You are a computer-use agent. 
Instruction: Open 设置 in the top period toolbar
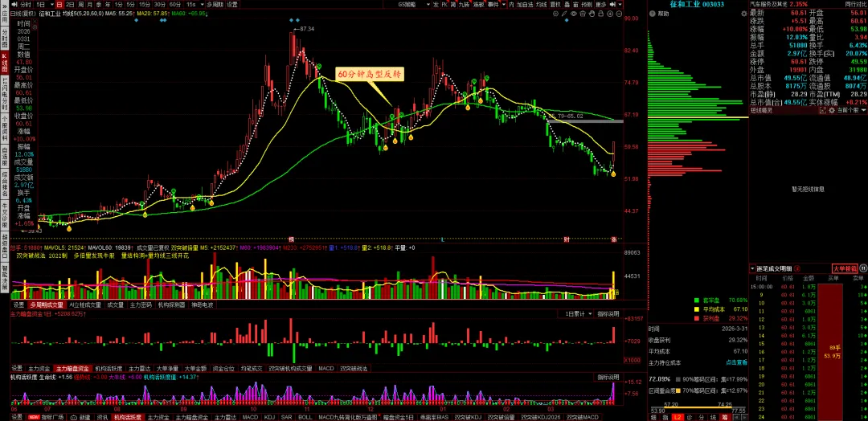[232, 4]
